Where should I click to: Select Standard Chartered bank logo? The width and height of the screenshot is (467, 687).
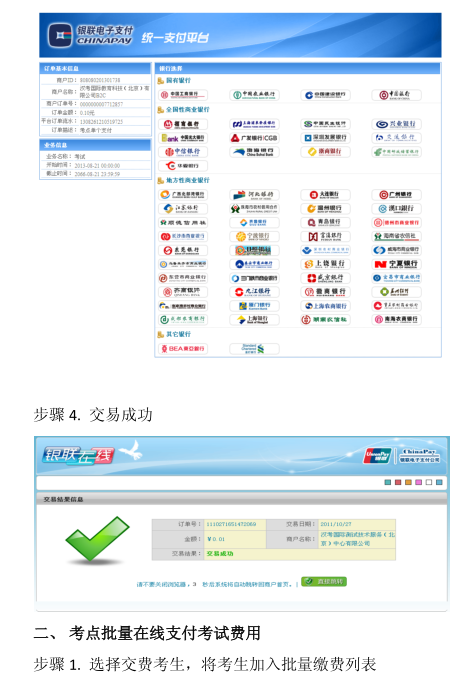coord(254,349)
